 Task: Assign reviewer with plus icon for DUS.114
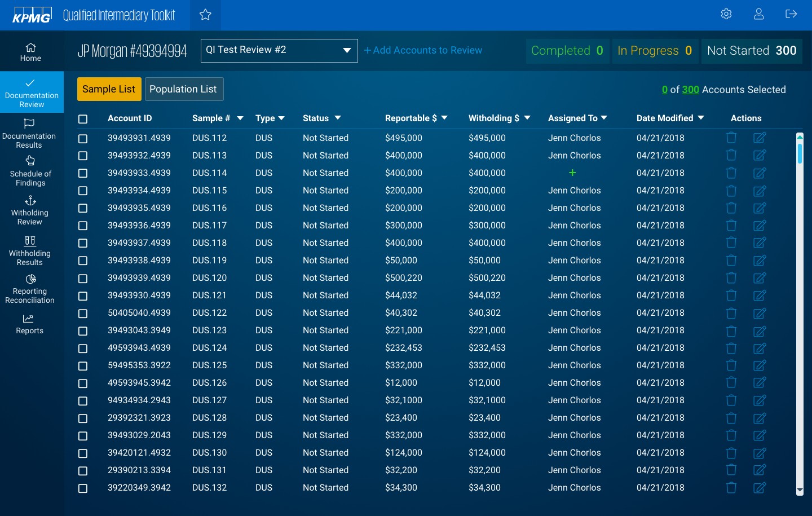click(572, 173)
